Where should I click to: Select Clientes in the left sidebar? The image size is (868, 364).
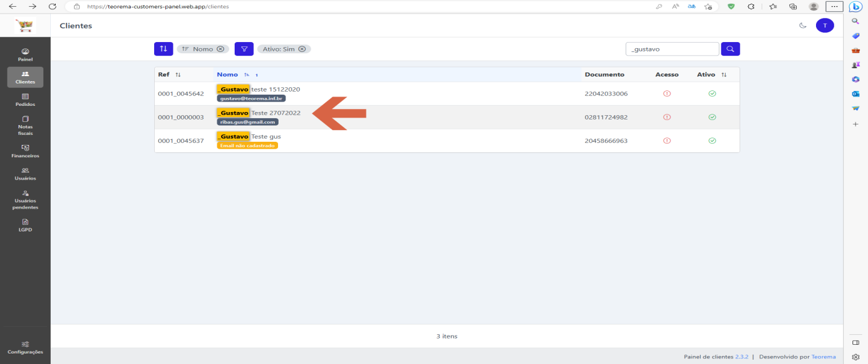click(x=25, y=77)
